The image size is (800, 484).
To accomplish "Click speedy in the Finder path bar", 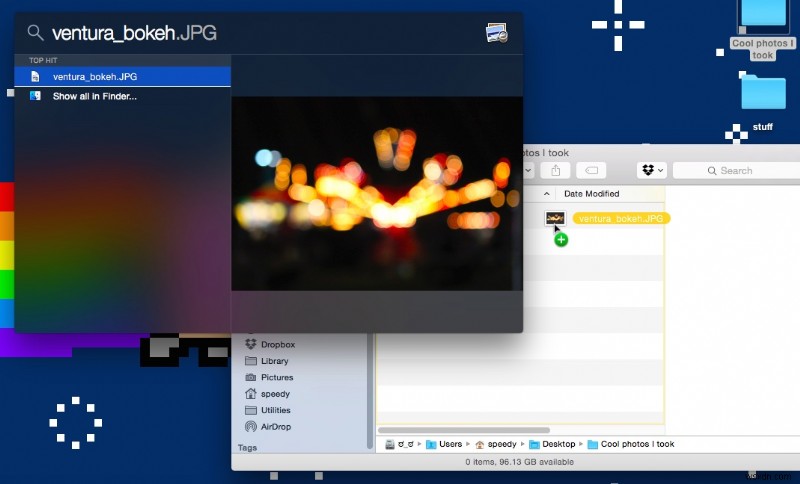I will [x=502, y=444].
